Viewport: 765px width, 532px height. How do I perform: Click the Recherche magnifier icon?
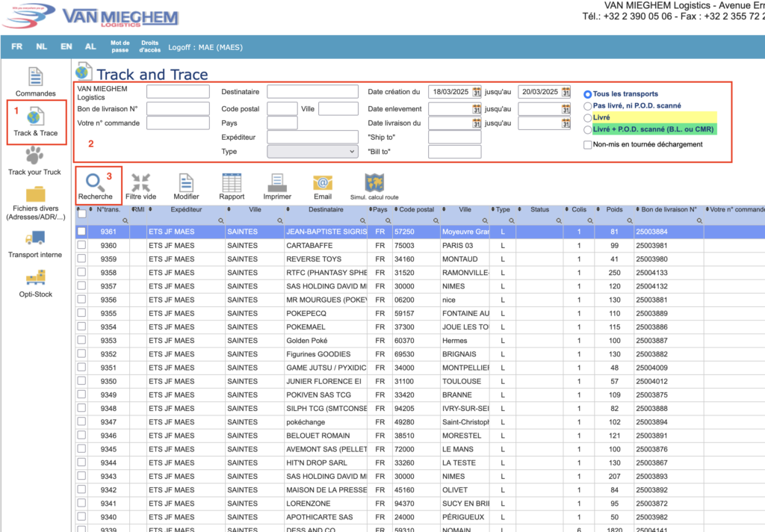[x=95, y=182]
